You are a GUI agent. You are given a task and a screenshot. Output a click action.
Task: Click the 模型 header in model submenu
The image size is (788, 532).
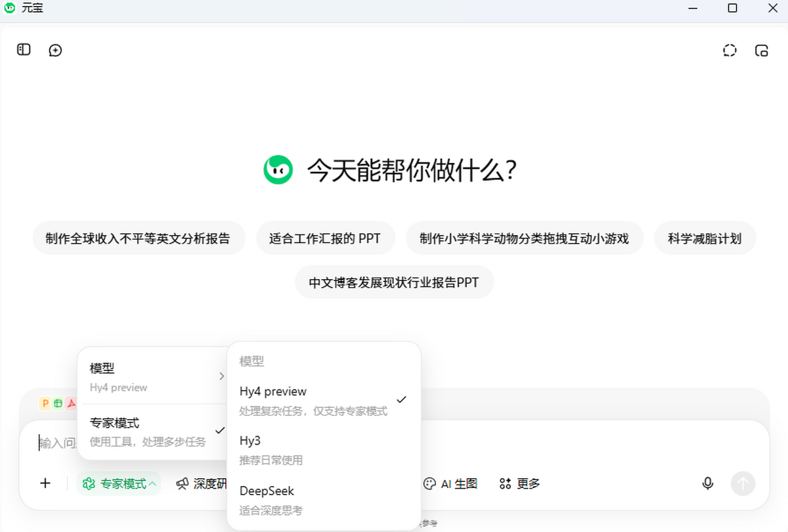point(252,361)
